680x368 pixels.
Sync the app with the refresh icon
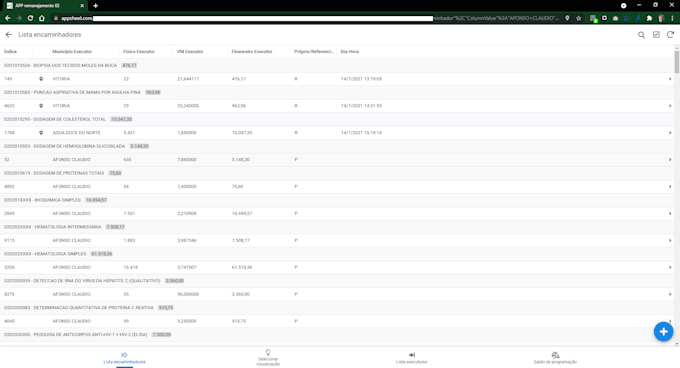pos(670,35)
